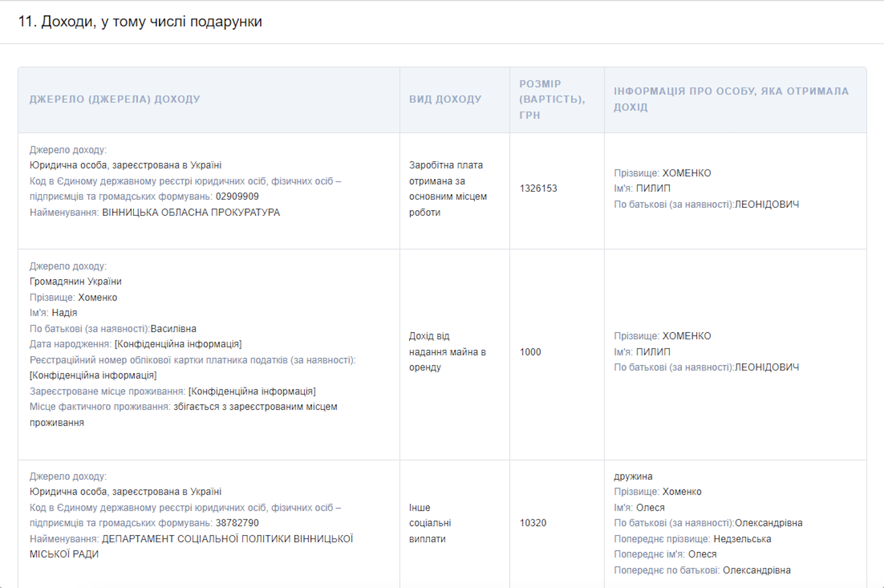The width and height of the screenshot is (884, 588).
Task: Click 'Попереднє по батькові: Олександрівна' line
Action: 702,570
